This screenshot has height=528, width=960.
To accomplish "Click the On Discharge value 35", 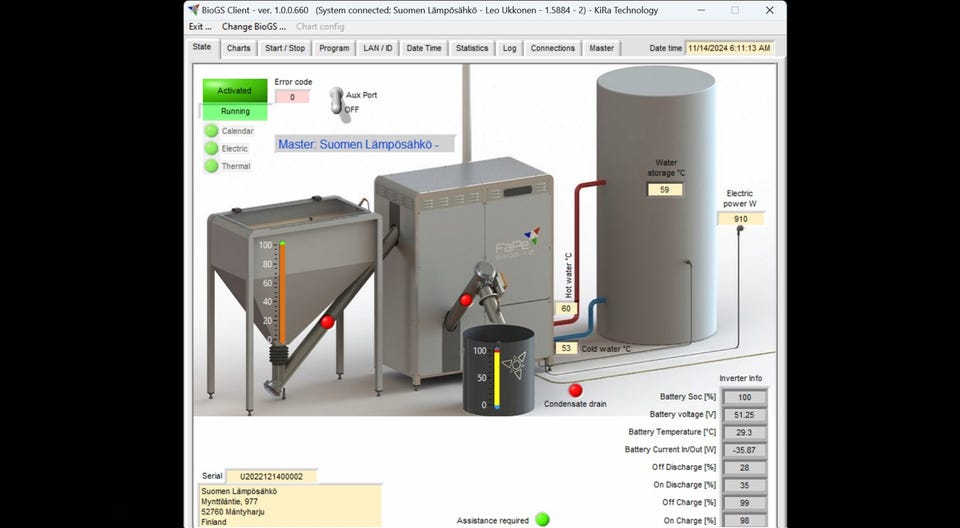I will [x=744, y=485].
